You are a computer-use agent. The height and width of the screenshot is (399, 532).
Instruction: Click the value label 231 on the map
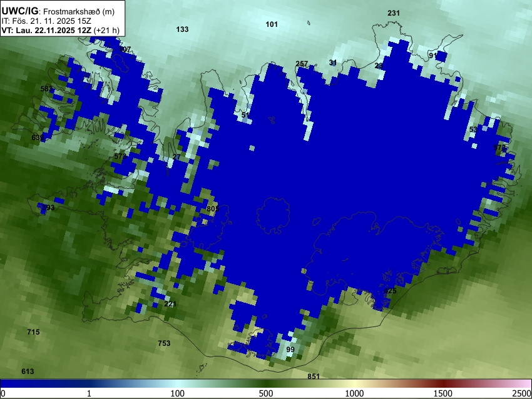point(394,13)
